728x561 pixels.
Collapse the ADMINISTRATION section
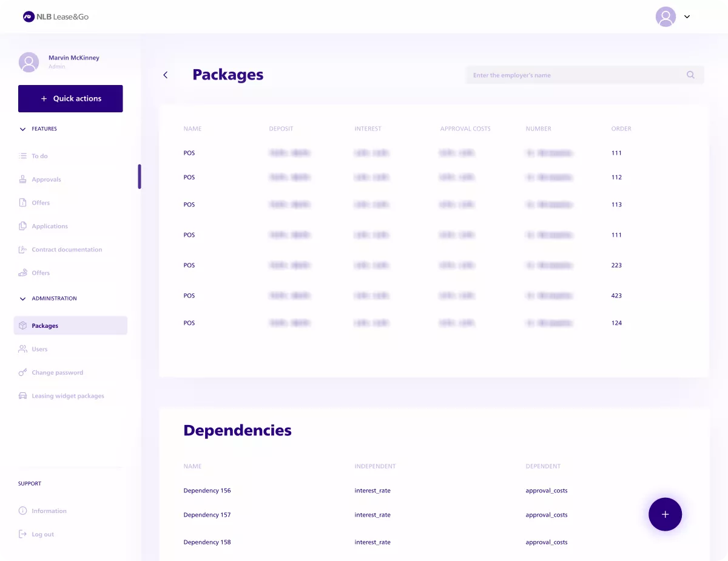pyautogui.click(x=23, y=299)
